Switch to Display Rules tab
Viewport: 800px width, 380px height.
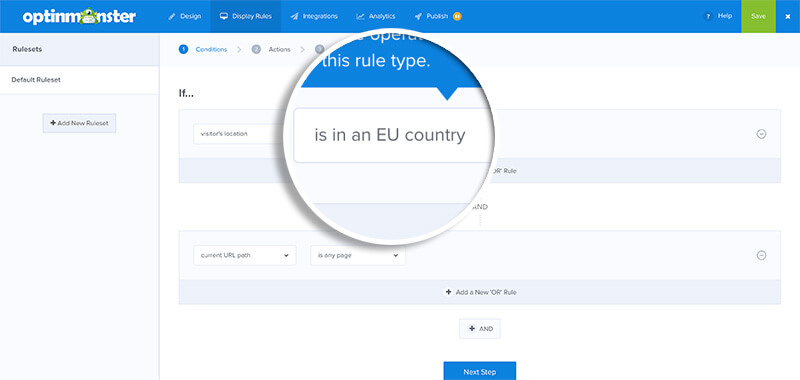coord(245,16)
